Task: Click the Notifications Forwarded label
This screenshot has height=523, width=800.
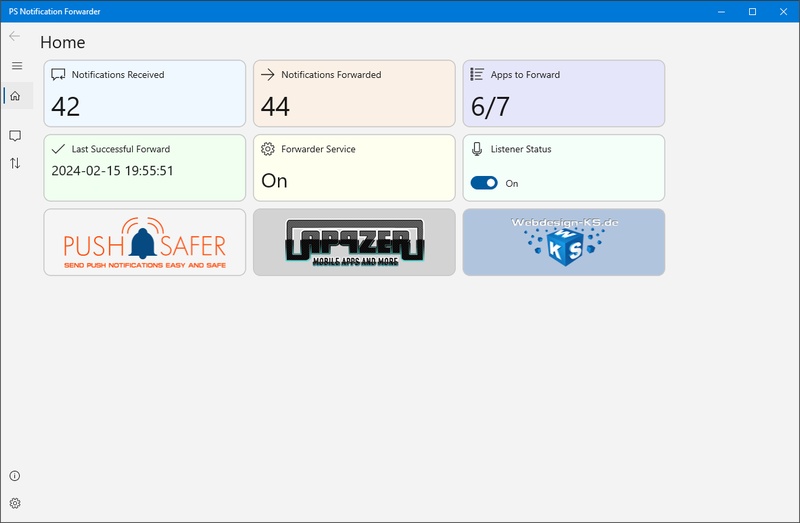Action: (331, 74)
